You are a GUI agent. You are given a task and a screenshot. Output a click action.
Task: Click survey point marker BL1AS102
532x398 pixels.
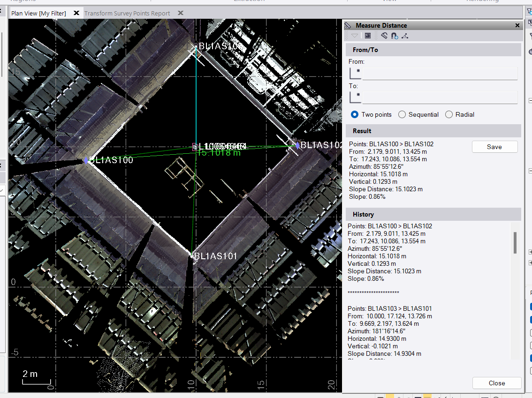(297, 145)
